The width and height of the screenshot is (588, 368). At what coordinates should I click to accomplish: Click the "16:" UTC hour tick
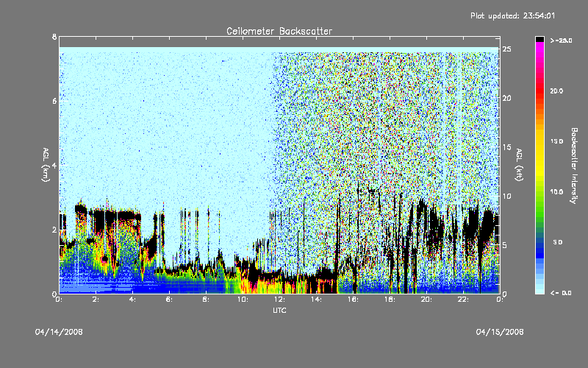[353, 300]
